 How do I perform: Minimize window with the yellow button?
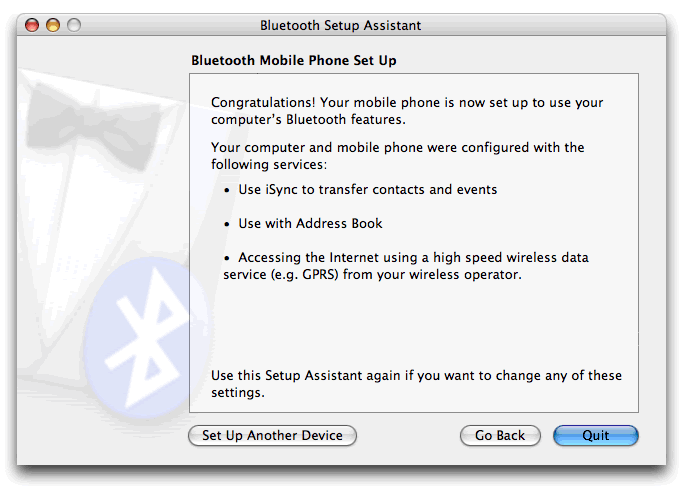(x=53, y=25)
